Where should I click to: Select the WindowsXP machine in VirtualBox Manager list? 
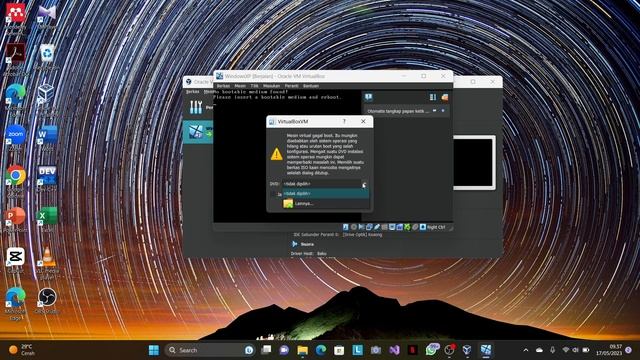tap(198, 132)
